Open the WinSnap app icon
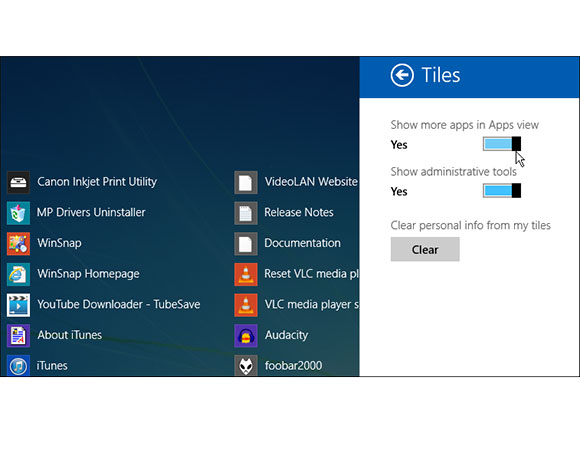 pyautogui.click(x=18, y=244)
